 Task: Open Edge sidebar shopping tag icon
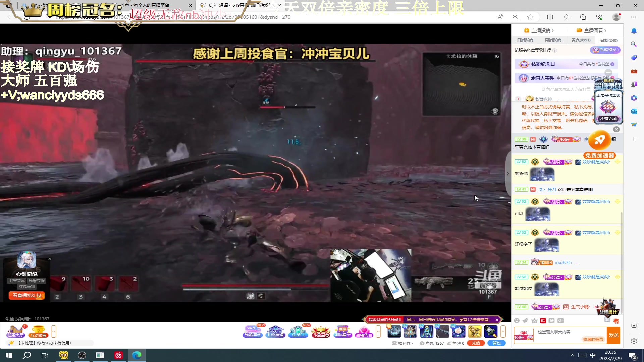634,58
